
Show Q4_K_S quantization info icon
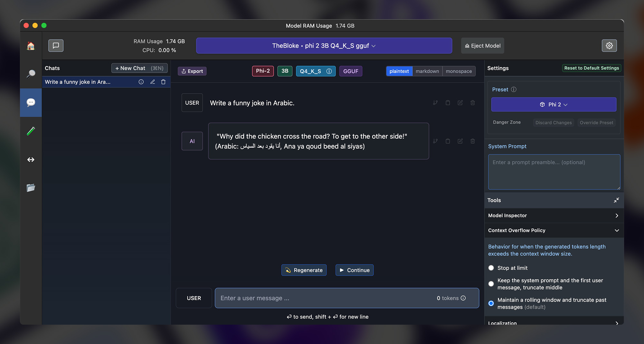[x=329, y=71]
